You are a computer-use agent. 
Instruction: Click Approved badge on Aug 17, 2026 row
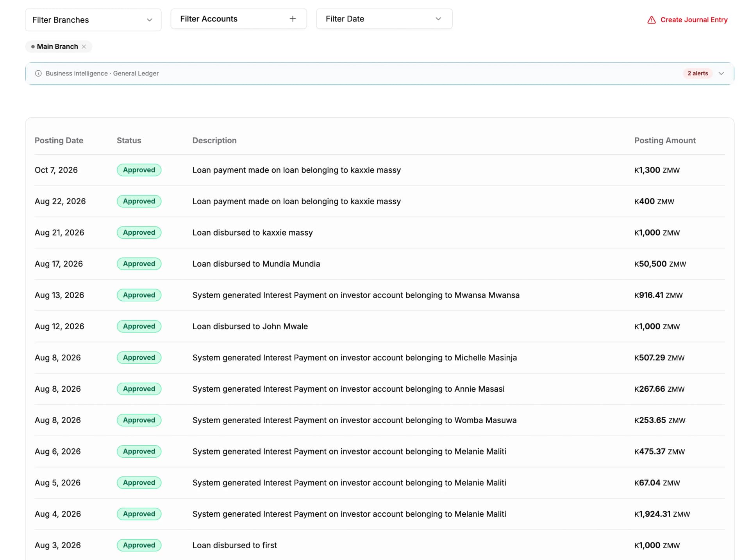point(139,264)
